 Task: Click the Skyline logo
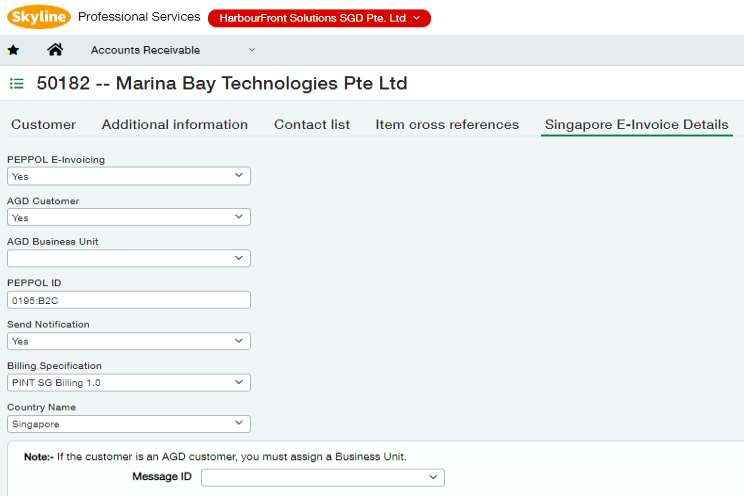point(36,17)
